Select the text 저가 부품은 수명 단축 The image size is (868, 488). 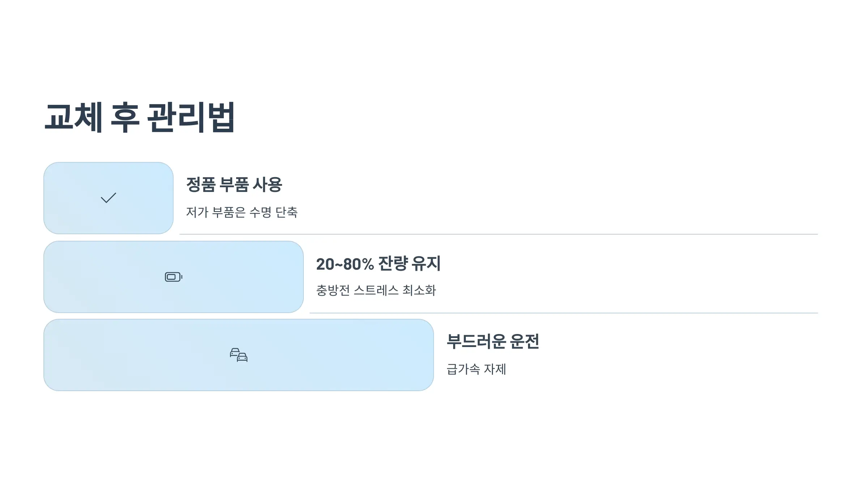click(x=242, y=212)
